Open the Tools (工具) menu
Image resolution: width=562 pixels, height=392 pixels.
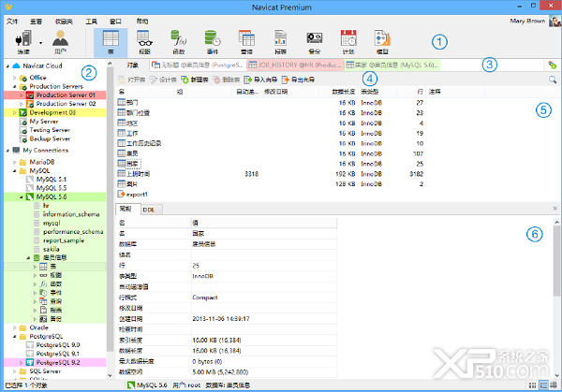91,22
